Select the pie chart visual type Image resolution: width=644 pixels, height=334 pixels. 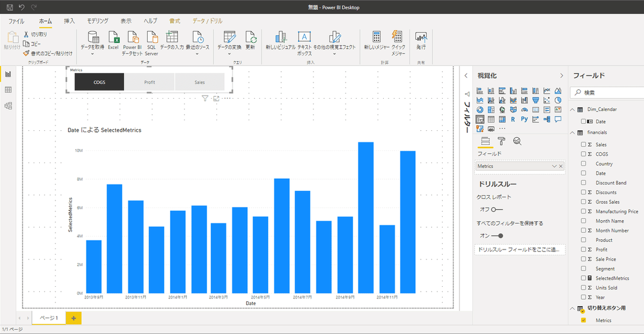point(558,100)
